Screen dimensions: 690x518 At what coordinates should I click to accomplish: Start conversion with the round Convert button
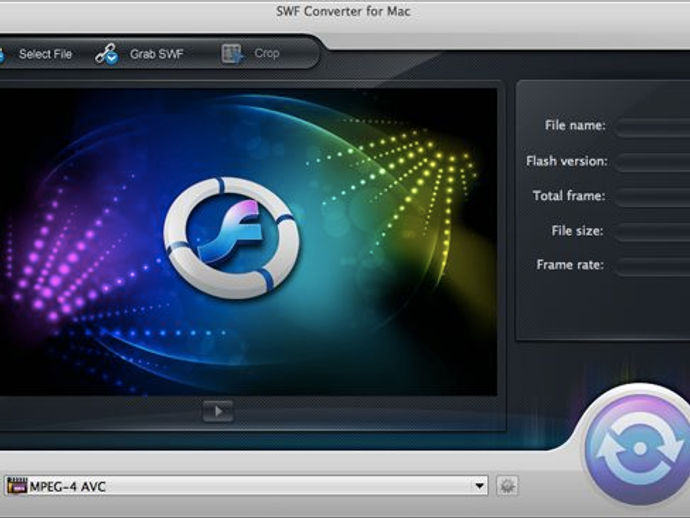[637, 448]
